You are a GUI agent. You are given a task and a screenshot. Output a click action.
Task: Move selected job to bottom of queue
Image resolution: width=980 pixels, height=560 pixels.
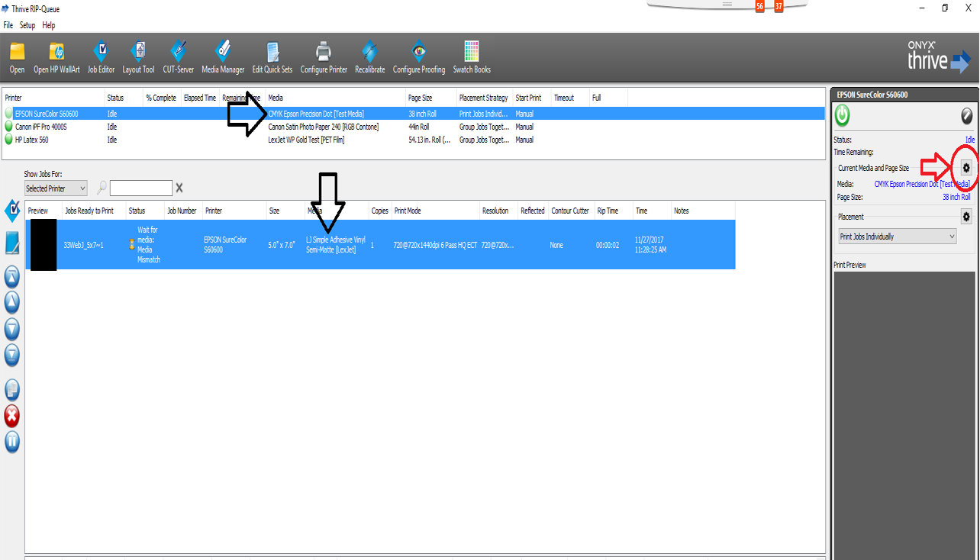coord(12,354)
